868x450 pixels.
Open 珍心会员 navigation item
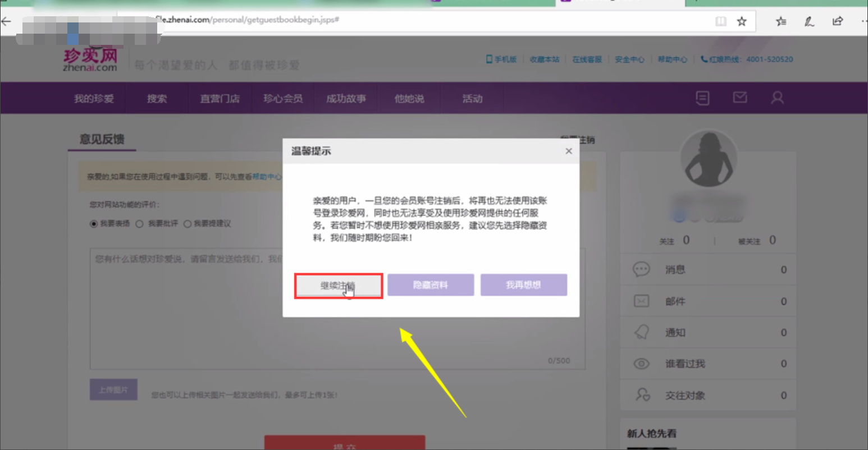283,98
